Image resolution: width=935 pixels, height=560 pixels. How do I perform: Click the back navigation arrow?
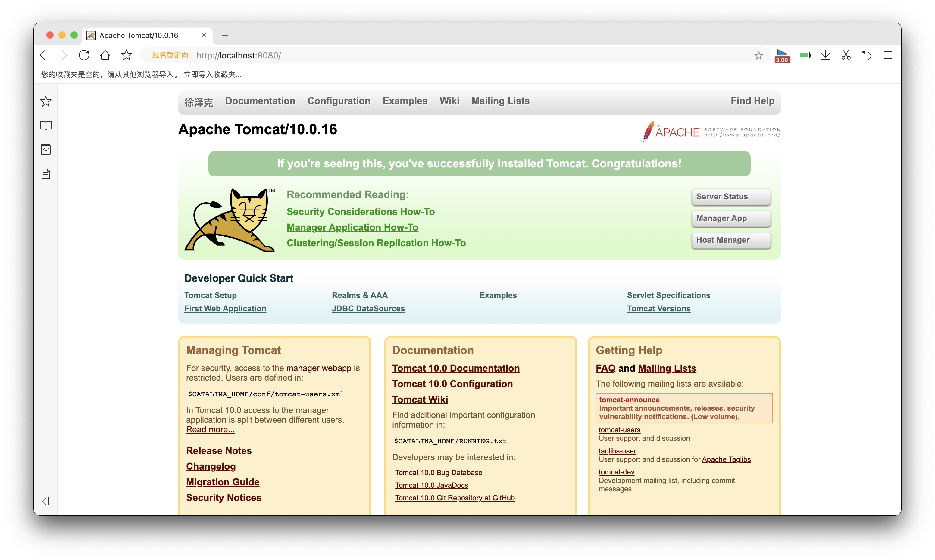(43, 55)
